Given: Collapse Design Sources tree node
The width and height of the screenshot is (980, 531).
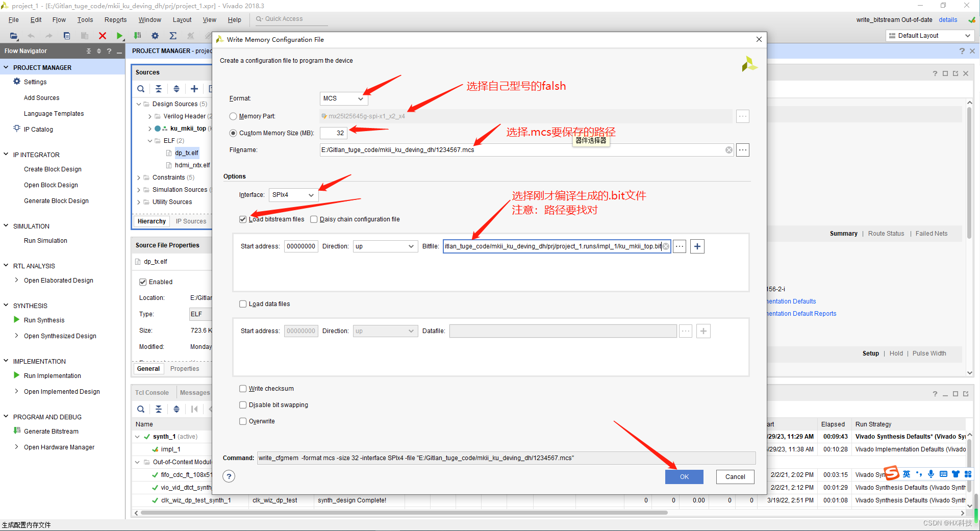Looking at the screenshot, I should click(x=139, y=104).
